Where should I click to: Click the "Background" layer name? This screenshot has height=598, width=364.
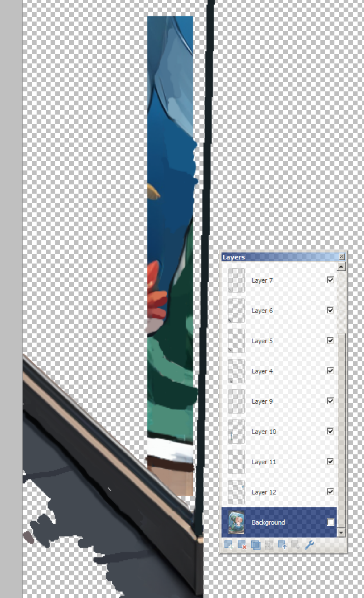point(268,522)
